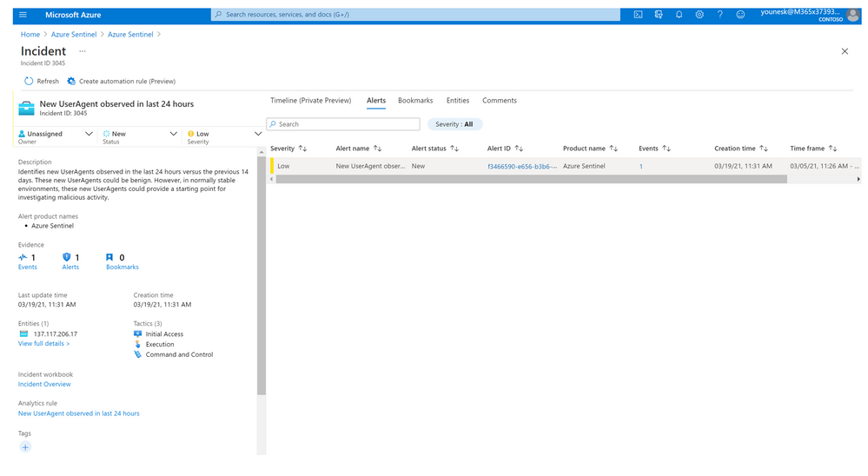Screen dimensions: 868x476
Task: Open the Incident Overview workbook link
Action: [x=44, y=384]
